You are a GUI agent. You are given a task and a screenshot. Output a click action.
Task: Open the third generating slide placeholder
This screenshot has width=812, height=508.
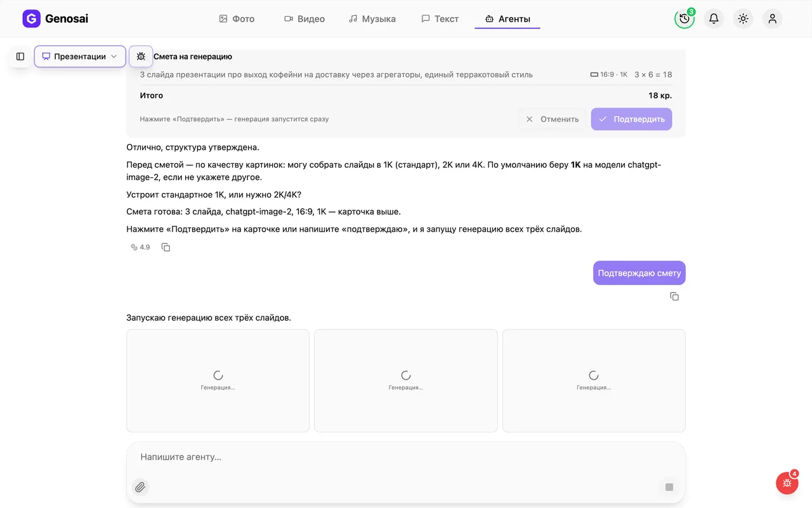[x=594, y=380]
